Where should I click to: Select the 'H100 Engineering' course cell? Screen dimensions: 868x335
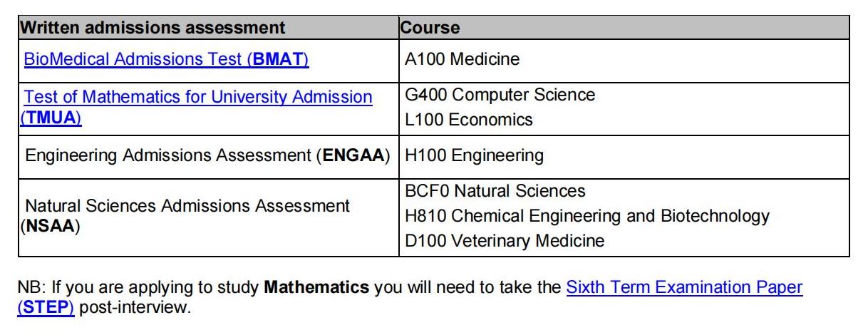(x=474, y=155)
